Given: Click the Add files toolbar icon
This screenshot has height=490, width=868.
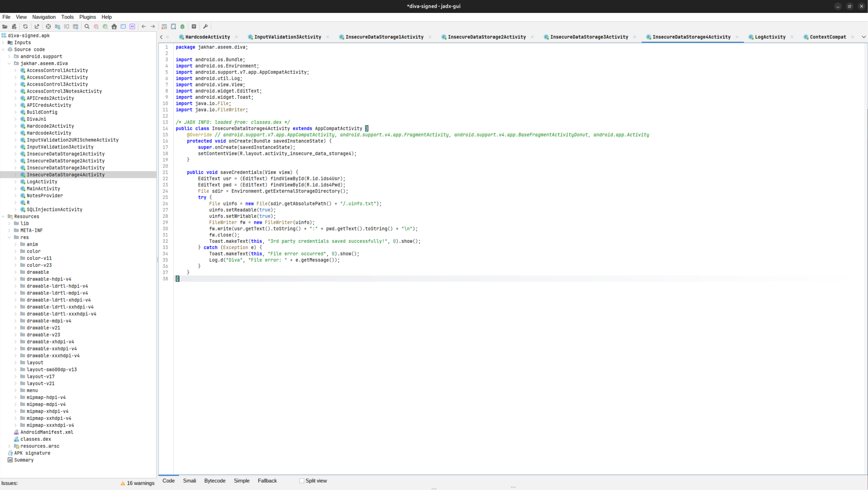Looking at the screenshot, I should point(14,26).
